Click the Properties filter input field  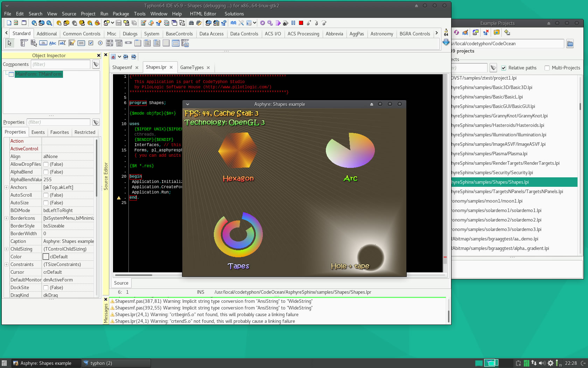[58, 122]
